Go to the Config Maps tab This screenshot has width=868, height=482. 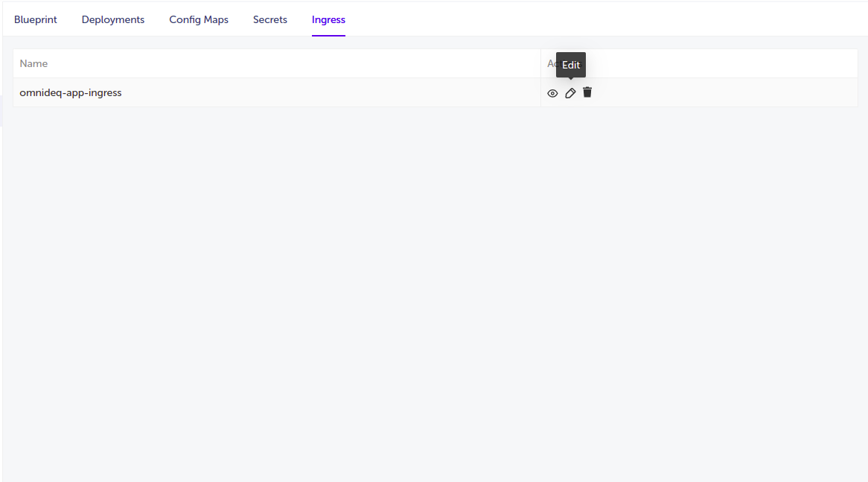(199, 19)
